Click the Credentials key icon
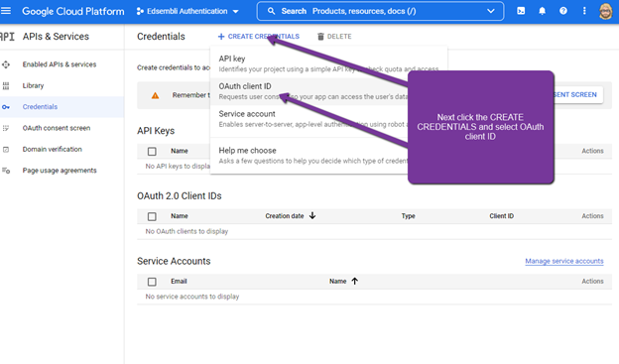This screenshot has width=619, height=364. (x=6, y=107)
